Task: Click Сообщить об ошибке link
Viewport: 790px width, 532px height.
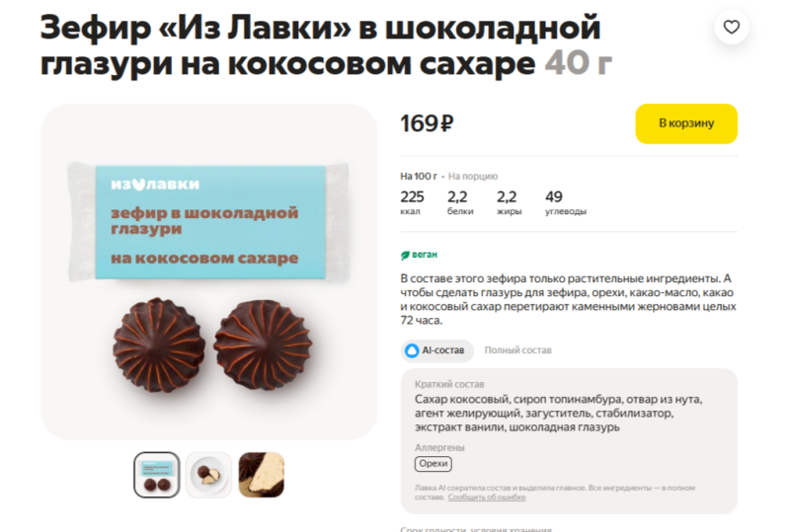Action: point(487,497)
